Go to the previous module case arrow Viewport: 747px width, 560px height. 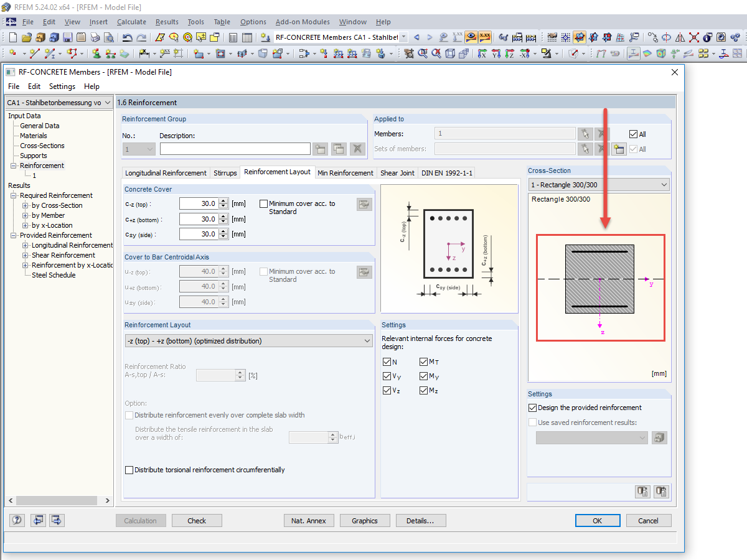[x=416, y=37]
